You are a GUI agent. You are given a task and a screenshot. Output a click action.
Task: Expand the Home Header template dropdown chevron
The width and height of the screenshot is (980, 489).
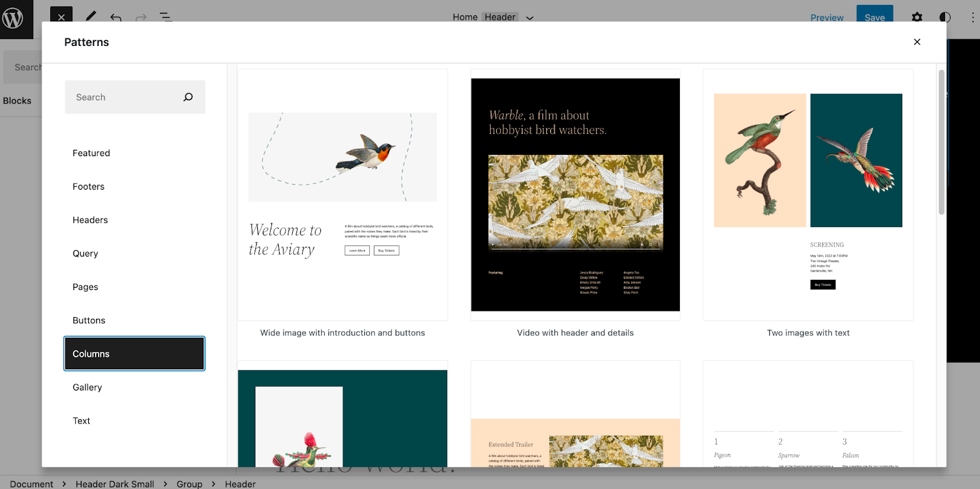tap(530, 18)
